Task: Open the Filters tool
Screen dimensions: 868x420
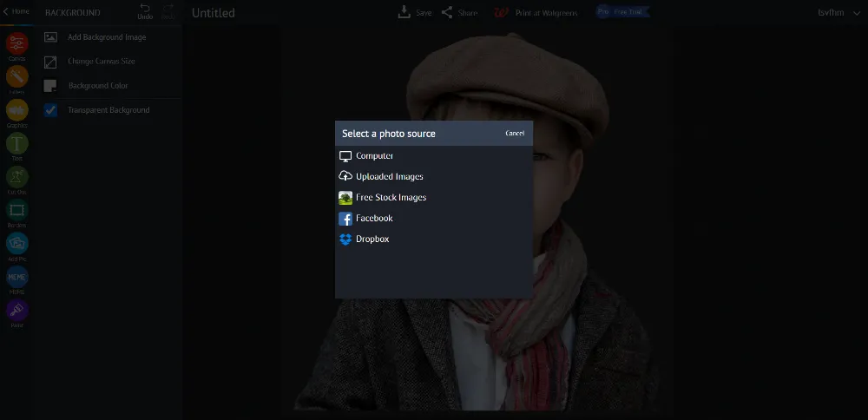Action: [16, 78]
